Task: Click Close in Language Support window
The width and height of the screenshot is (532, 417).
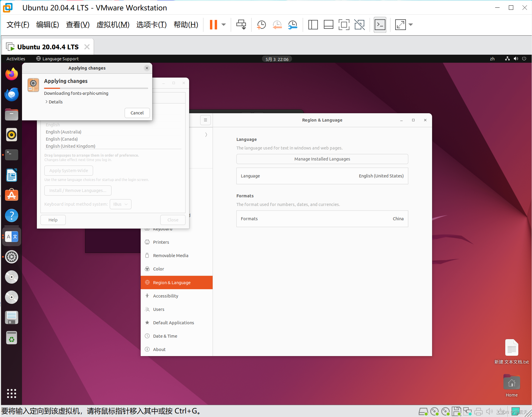Action: [173, 220]
